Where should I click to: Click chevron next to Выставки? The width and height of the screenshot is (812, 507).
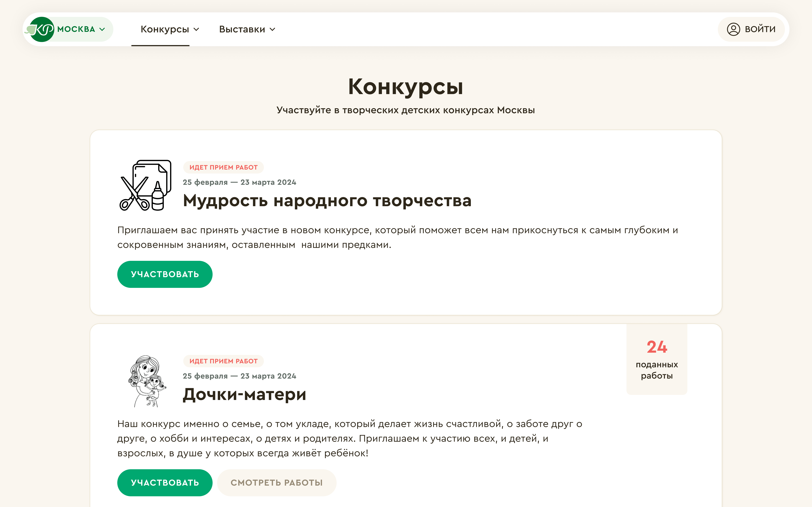[x=272, y=30]
